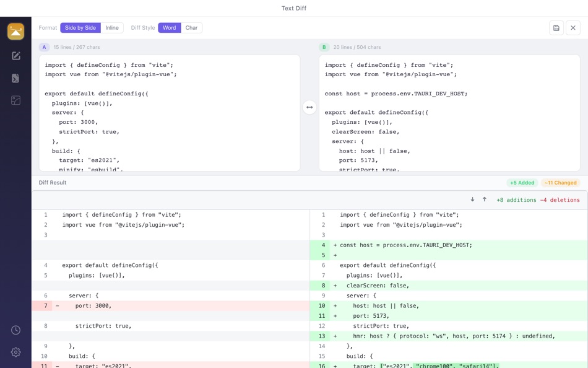Click inside text A input area

[170, 113]
